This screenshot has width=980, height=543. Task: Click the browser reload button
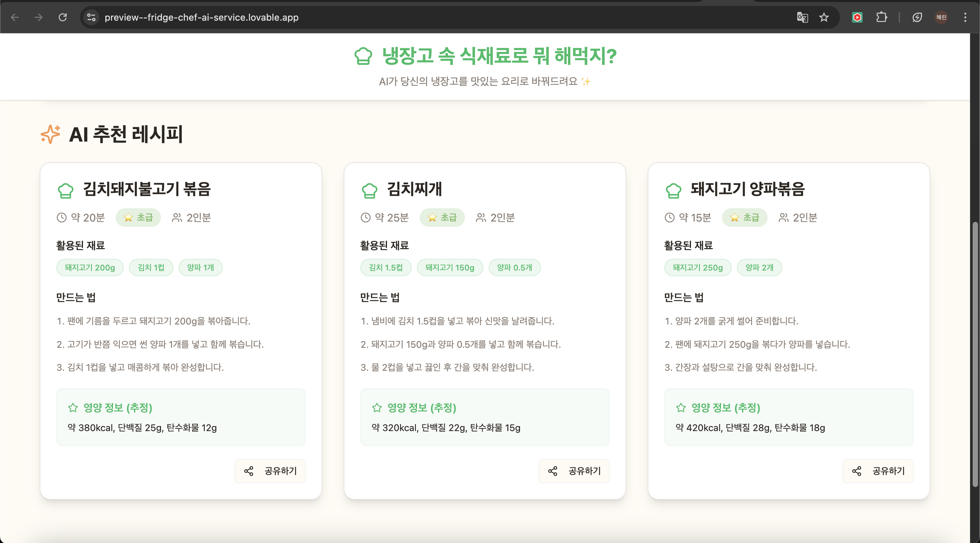(x=63, y=17)
